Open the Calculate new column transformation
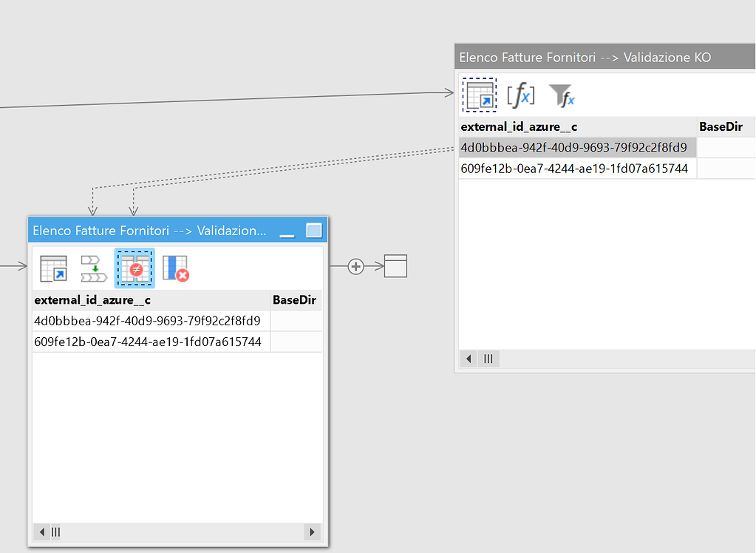Image resolution: width=756 pixels, height=553 pixels. [x=520, y=94]
